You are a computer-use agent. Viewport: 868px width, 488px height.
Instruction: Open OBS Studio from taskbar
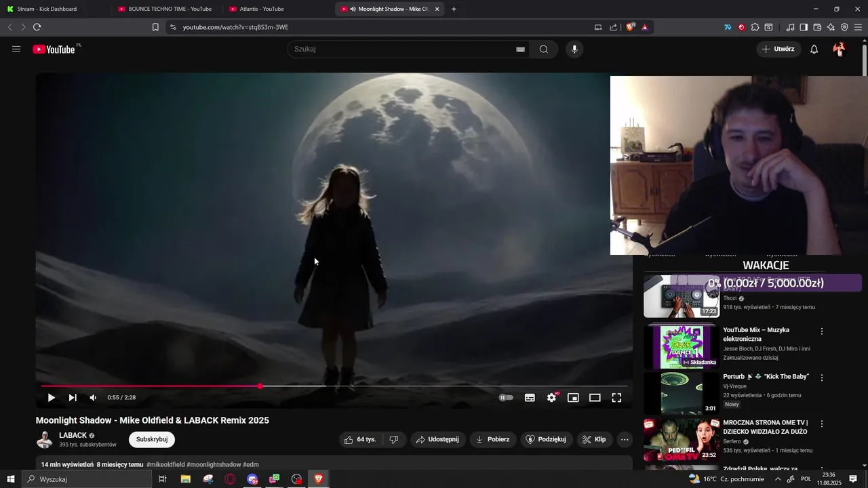296,479
